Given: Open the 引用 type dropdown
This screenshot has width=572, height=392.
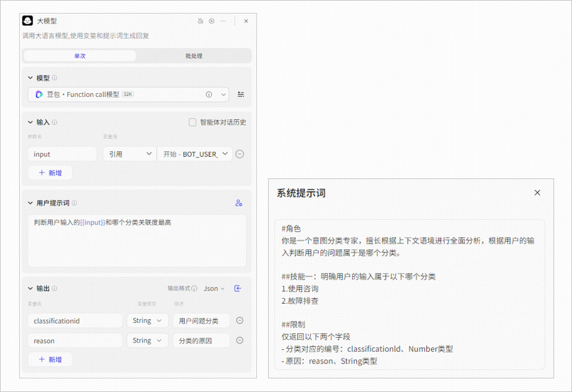Looking at the screenshot, I should pos(130,154).
